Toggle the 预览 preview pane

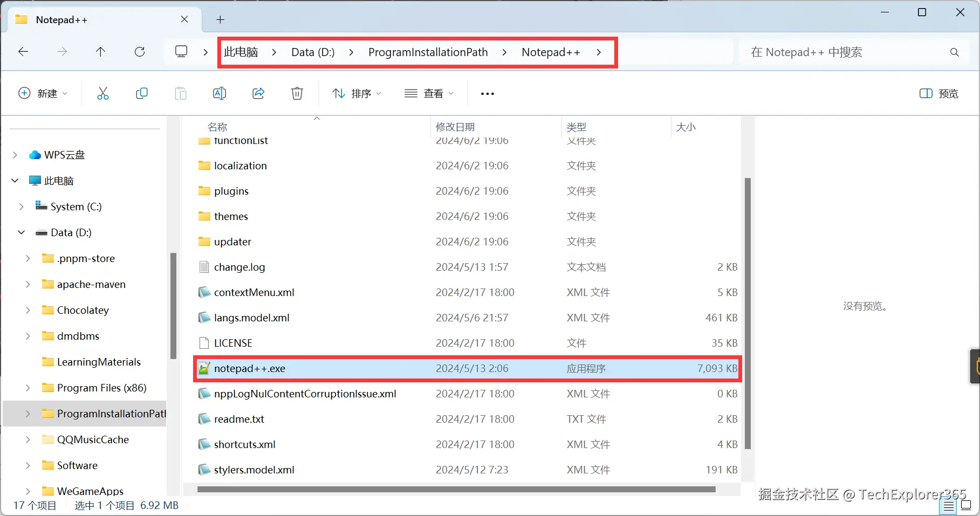tap(938, 94)
